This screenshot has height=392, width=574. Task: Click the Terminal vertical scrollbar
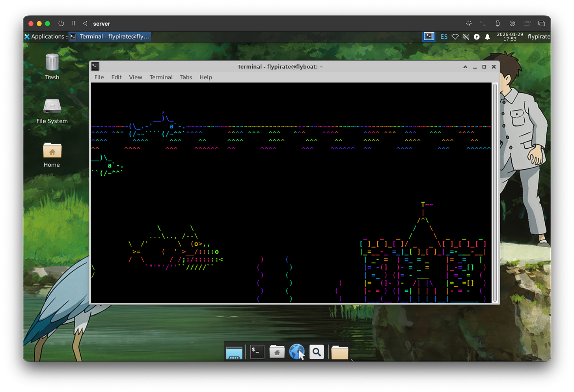(495, 192)
